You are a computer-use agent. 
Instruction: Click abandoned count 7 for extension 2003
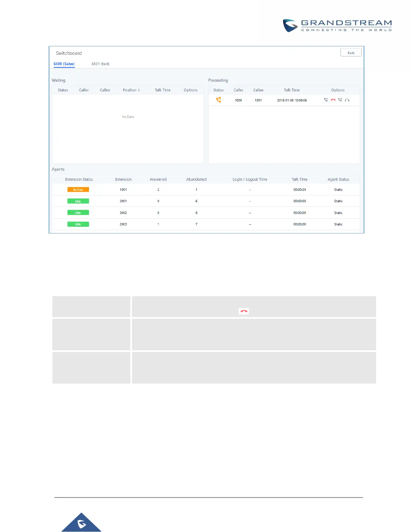coord(196,224)
